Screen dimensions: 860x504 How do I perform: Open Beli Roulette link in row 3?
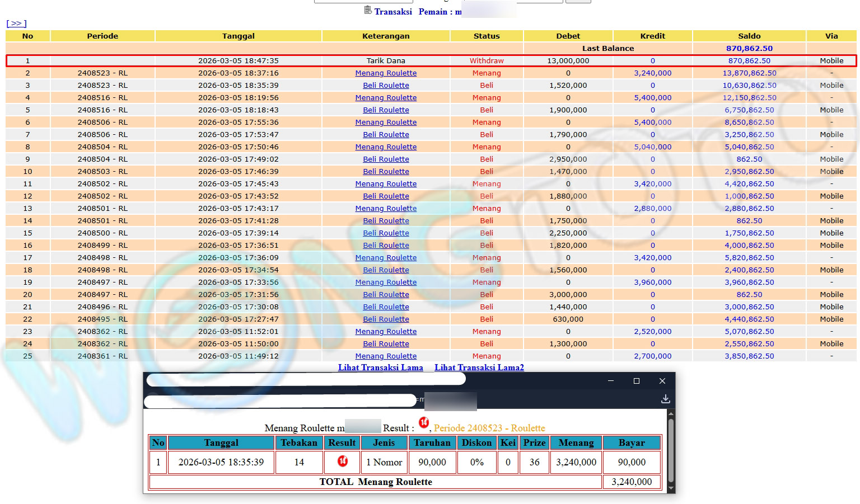pyautogui.click(x=386, y=86)
